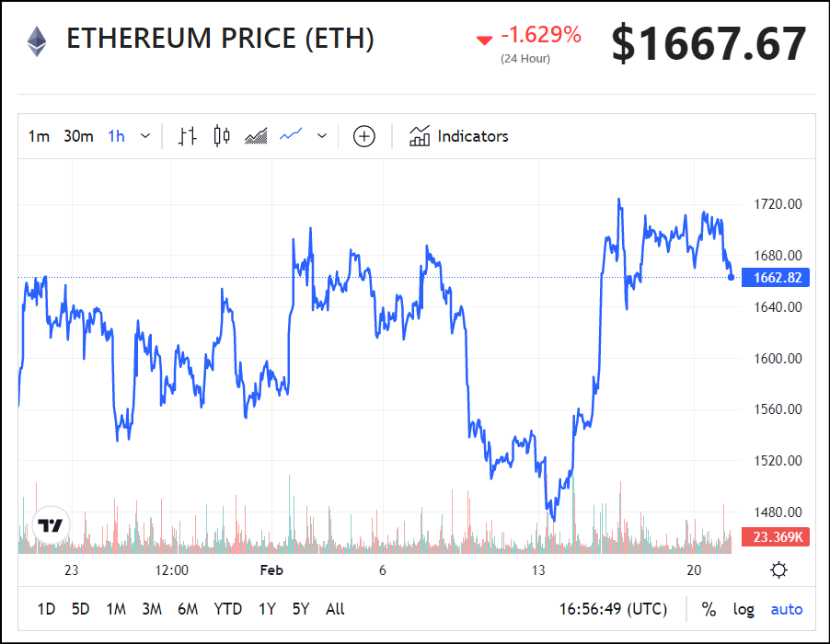
Task: Choose the area chart style icon
Action: coord(256,136)
